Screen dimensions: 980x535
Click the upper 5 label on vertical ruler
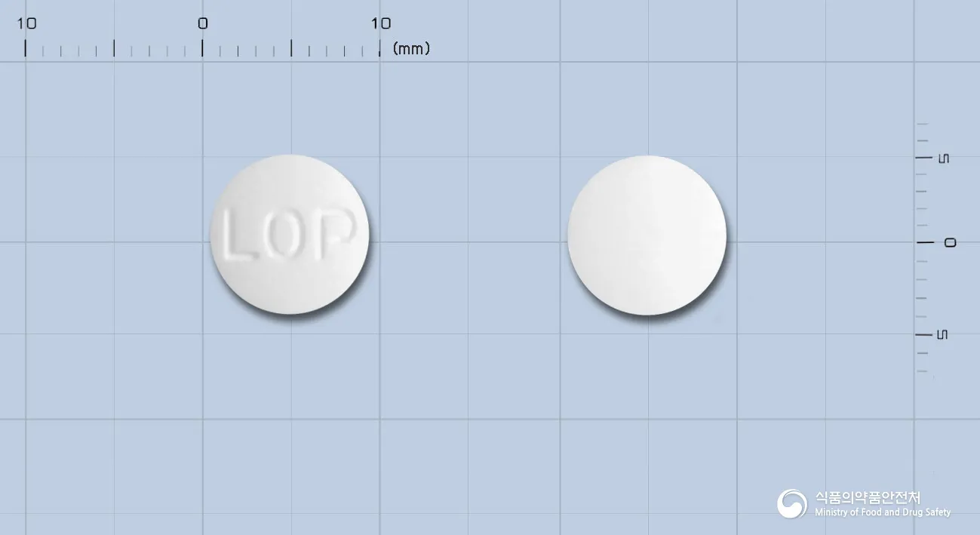coord(943,158)
